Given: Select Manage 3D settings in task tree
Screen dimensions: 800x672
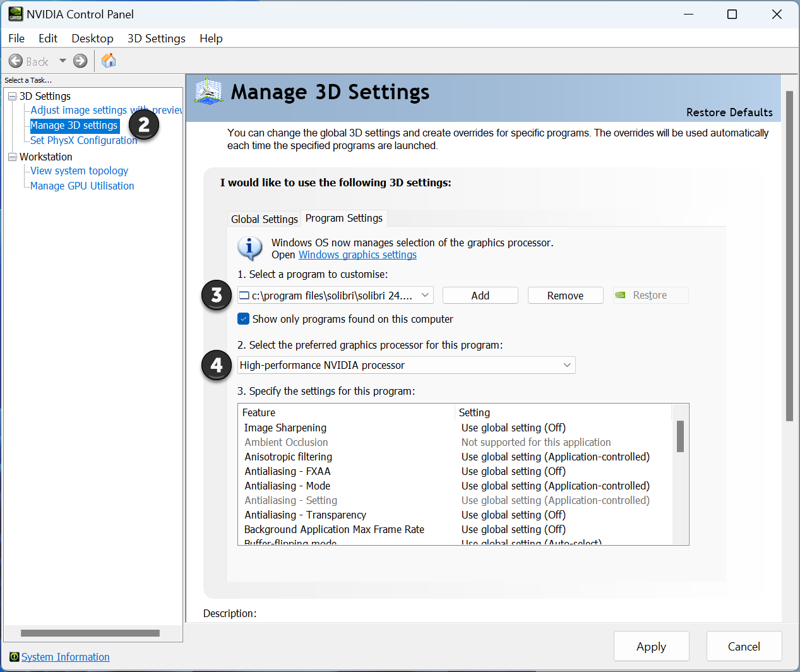Looking at the screenshot, I should [x=75, y=125].
